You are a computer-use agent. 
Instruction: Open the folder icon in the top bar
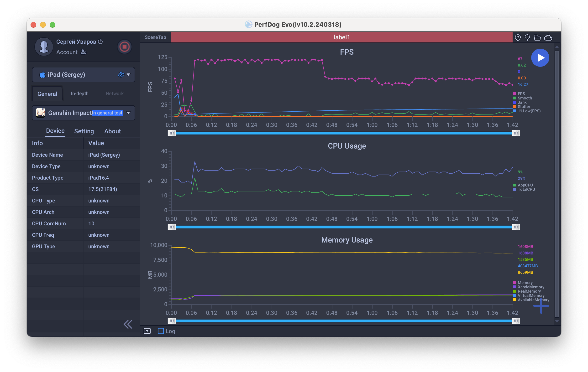(537, 38)
